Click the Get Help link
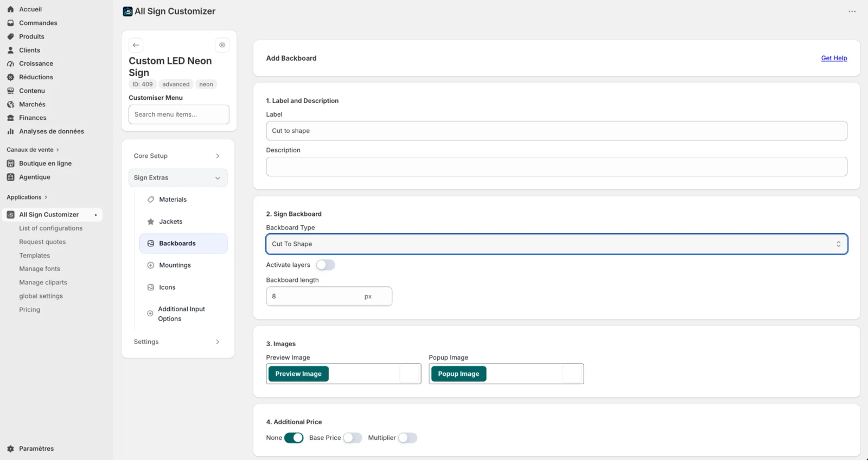 (834, 58)
